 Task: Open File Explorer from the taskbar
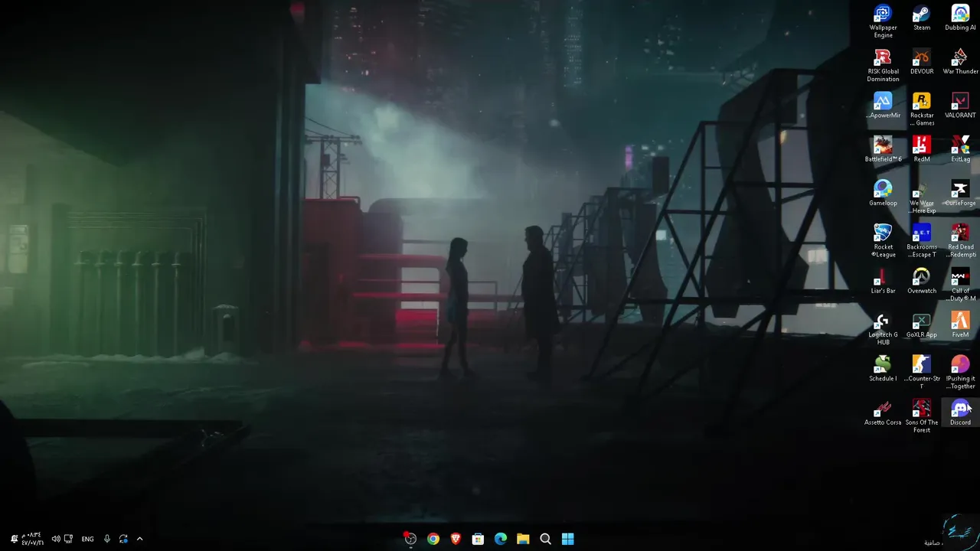(x=523, y=539)
